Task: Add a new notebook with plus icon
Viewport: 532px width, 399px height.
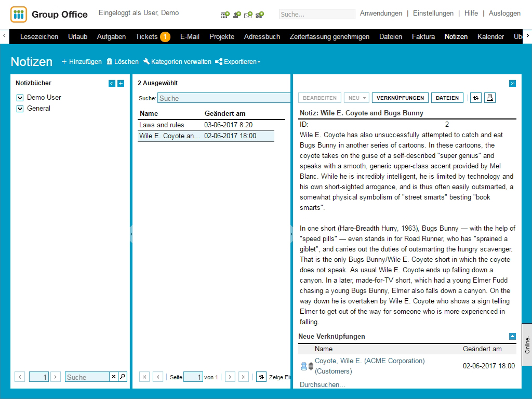Action: [121, 83]
